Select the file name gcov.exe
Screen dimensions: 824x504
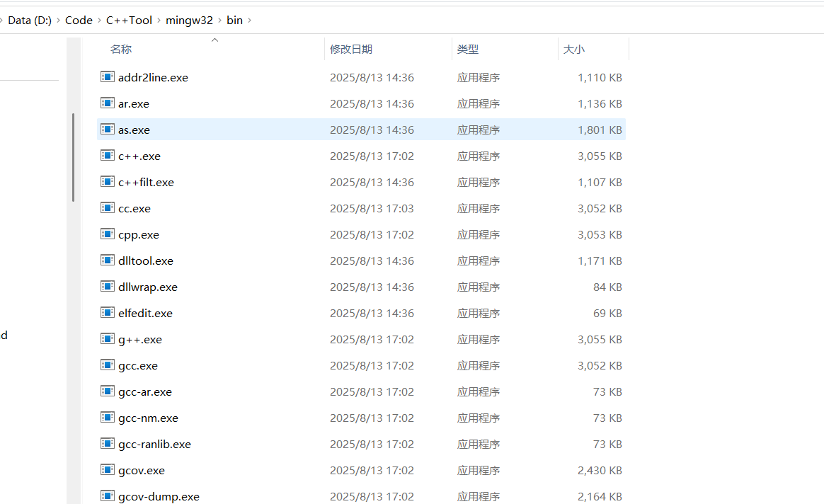pos(142,471)
